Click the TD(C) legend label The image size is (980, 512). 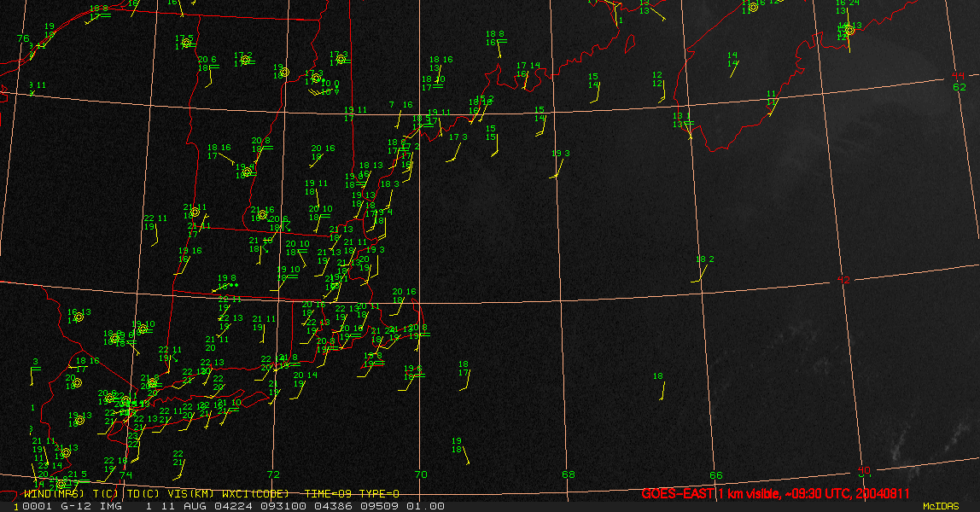(143, 494)
